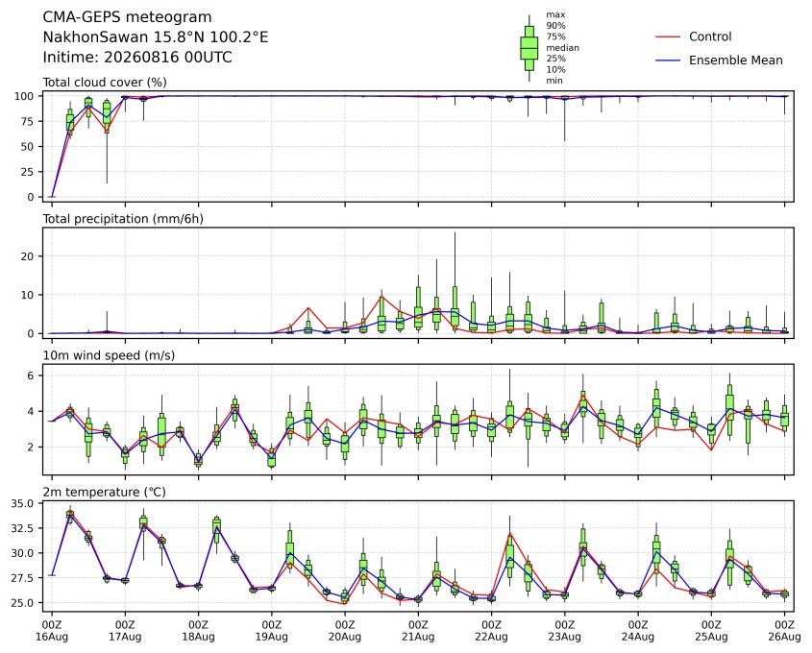The image size is (812, 653).
Task: Click the 32.5 tick on temperature axis
Action: [22, 528]
